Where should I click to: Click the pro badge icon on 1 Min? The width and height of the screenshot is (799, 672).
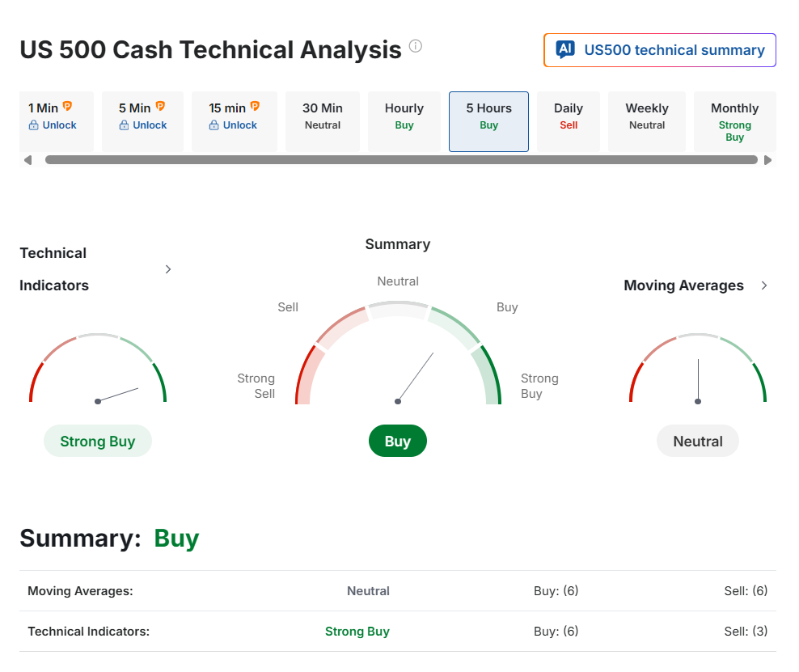pyautogui.click(x=67, y=107)
